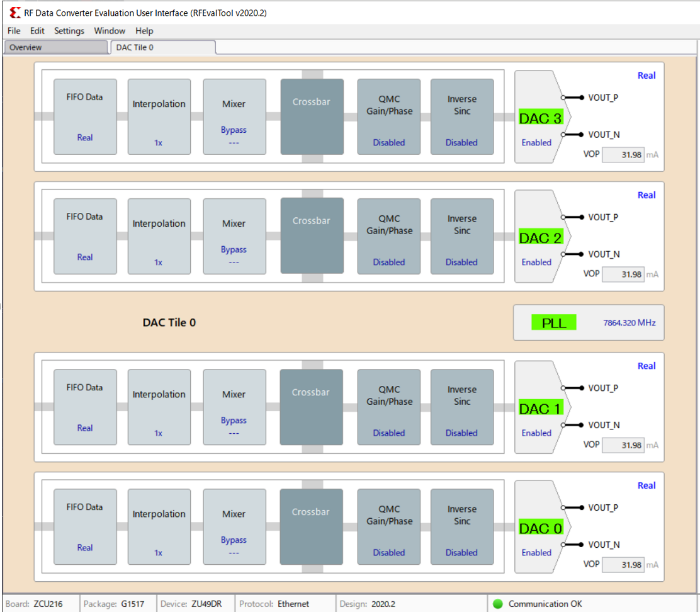Click the Real link in DAC 1 panel
This screenshot has height=612, width=700.
[646, 366]
